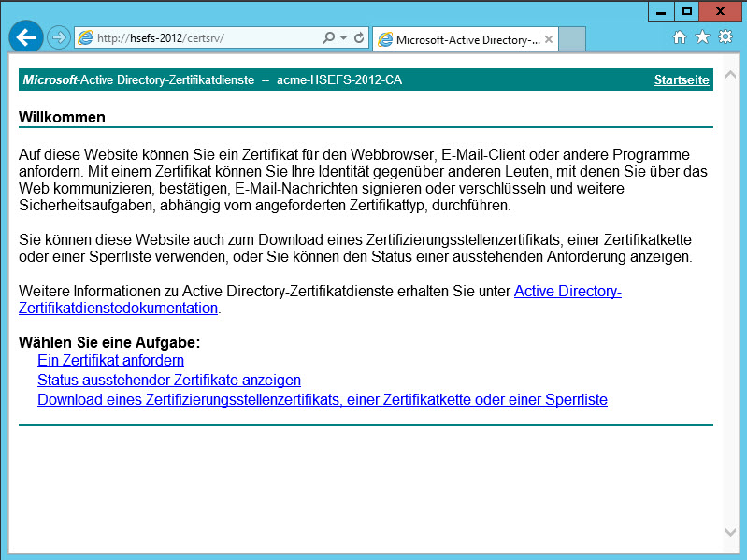Open Download eines Zertifizierungsstellenzertifikats link
This screenshot has width=747, height=560.
323,399
